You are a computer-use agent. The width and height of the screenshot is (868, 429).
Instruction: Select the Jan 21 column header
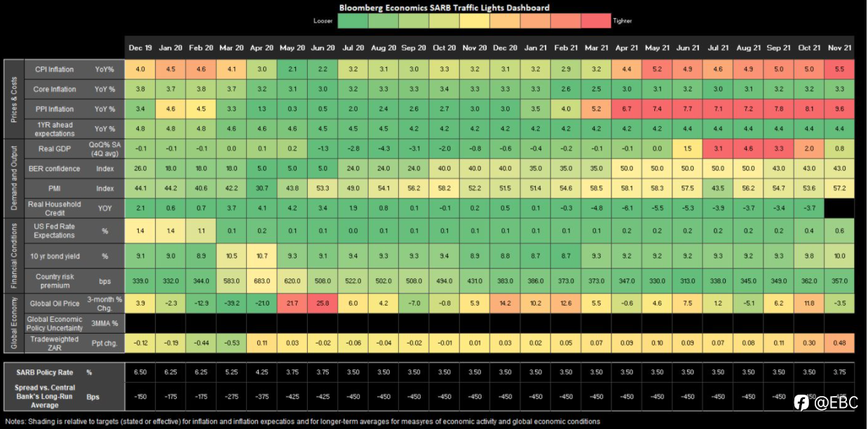pos(535,48)
